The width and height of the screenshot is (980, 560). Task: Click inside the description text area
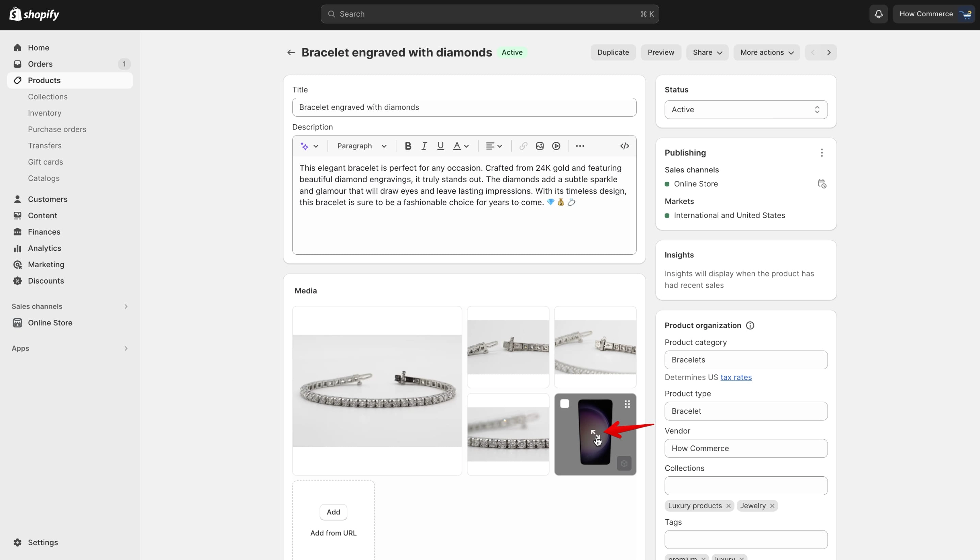click(464, 205)
